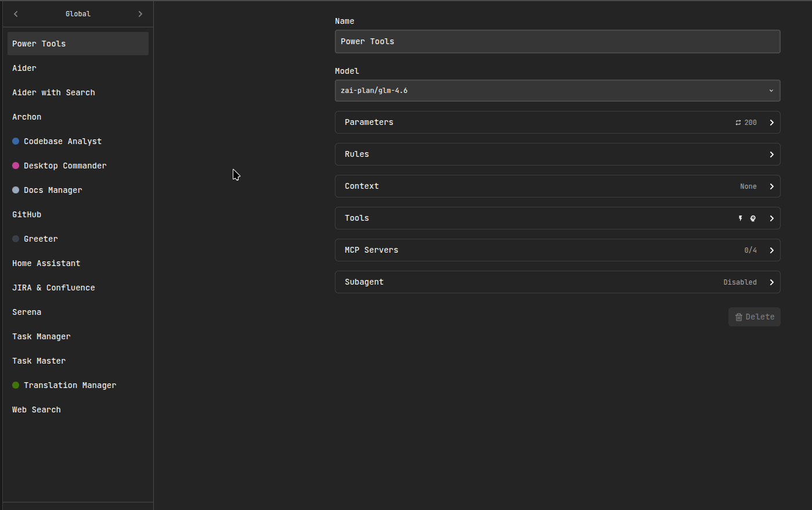Click the gray dot beside Greeter

[x=15, y=239]
